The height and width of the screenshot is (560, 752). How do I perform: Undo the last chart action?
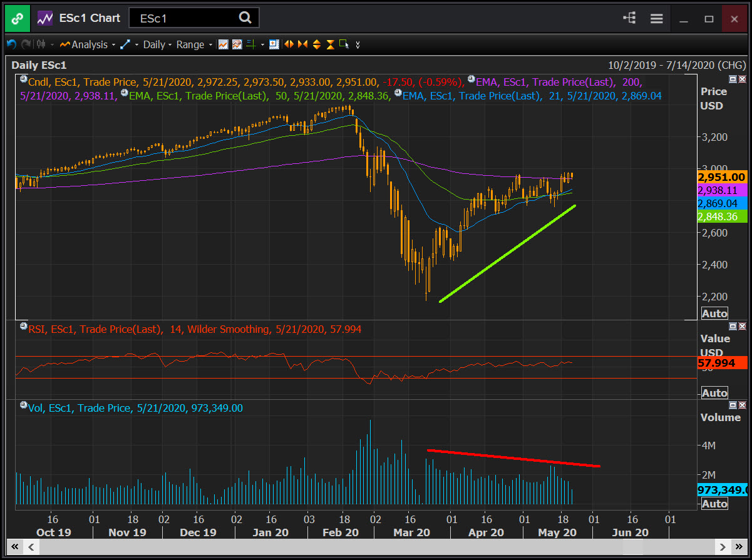[11, 44]
